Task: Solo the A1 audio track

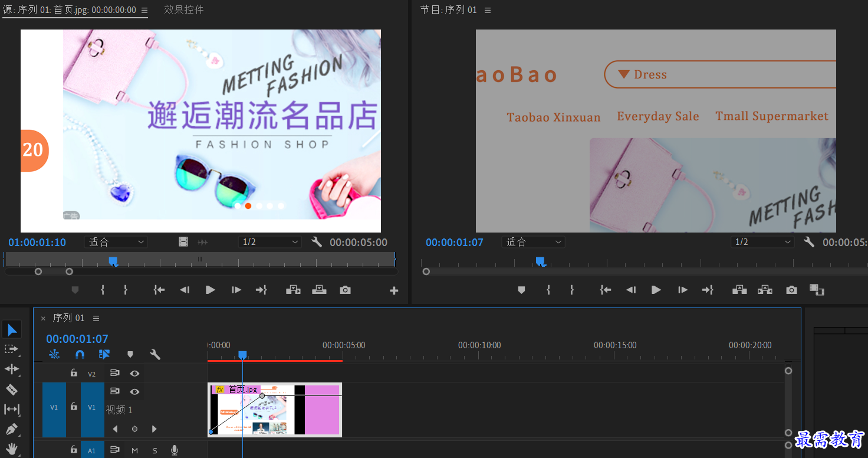Action: [x=154, y=450]
